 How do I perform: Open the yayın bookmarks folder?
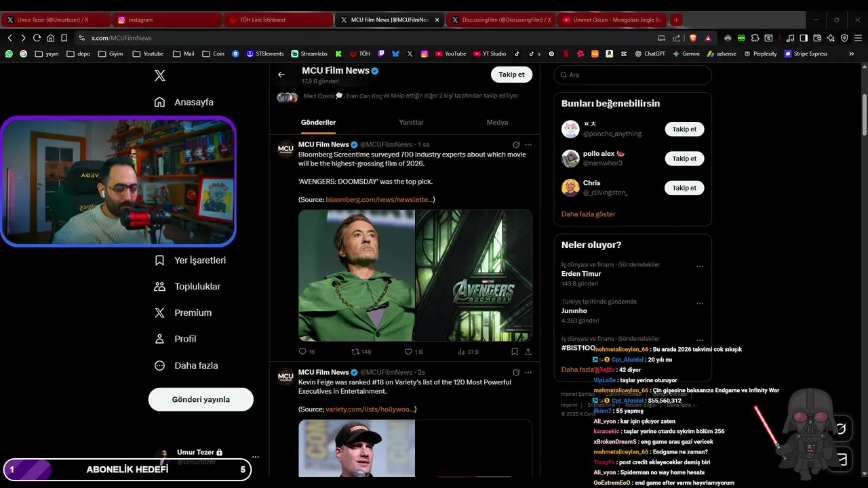coord(47,54)
